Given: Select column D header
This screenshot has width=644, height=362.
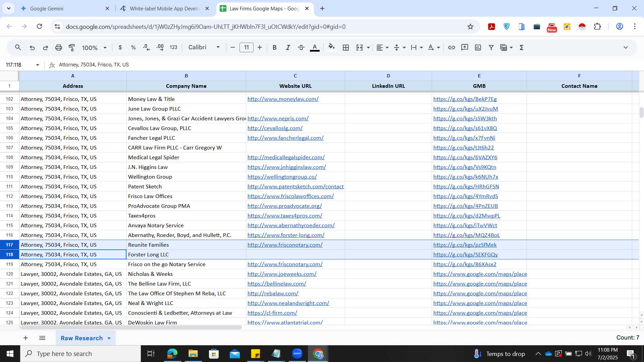Looking at the screenshot, I should pos(388,76).
